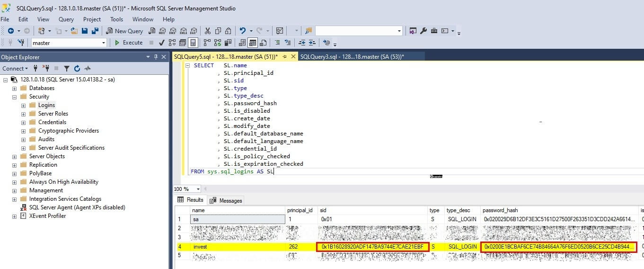Toggle IntelliSense enabled icon
The width and height of the screenshot is (644, 269).
click(193, 43)
